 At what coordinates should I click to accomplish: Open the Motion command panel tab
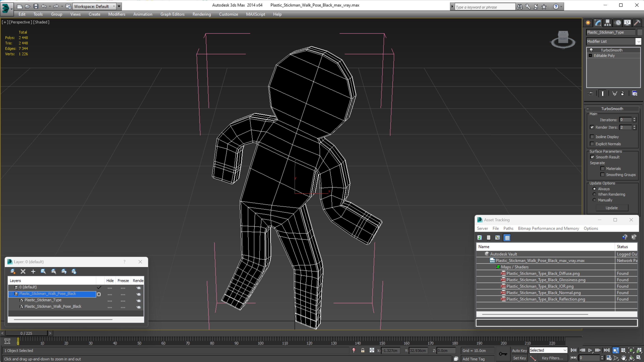(x=618, y=23)
